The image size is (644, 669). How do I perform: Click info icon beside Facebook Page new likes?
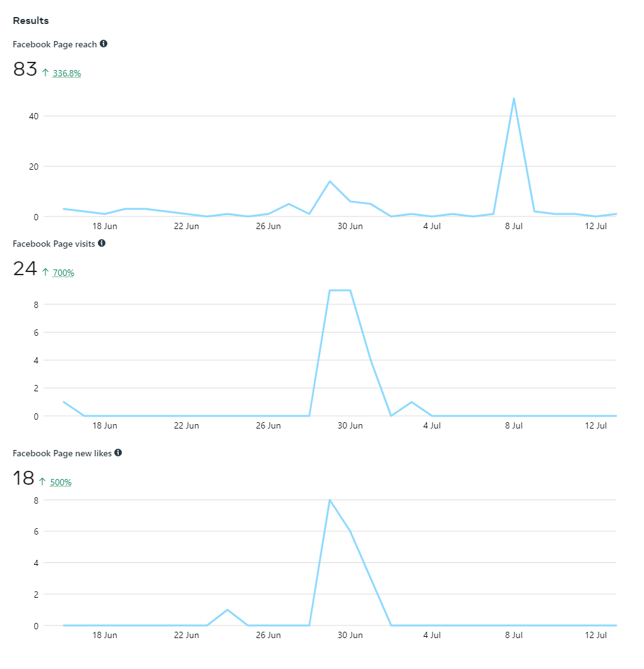[118, 453]
